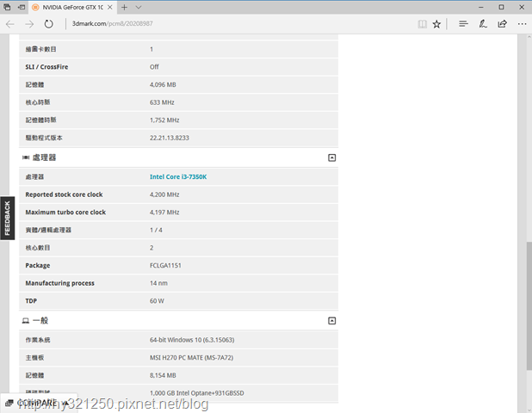The image size is (532, 413).
Task: Select the Off value
Action: (154, 67)
